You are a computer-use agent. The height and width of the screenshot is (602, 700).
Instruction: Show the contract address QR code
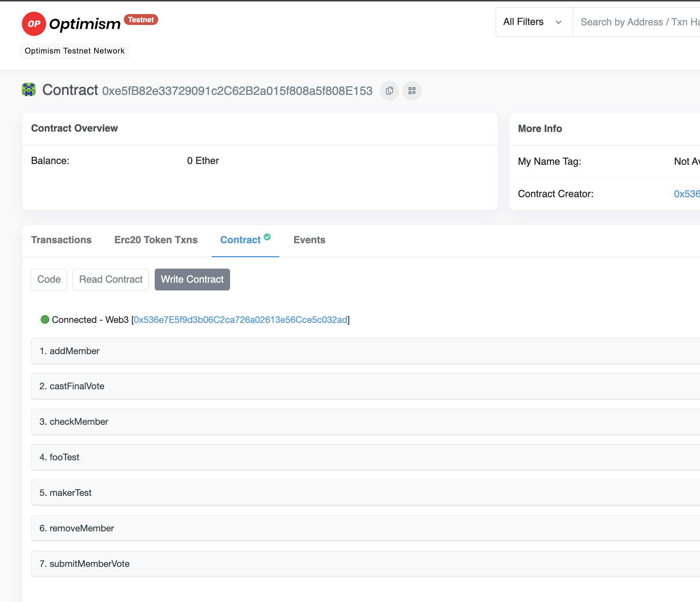[412, 91]
